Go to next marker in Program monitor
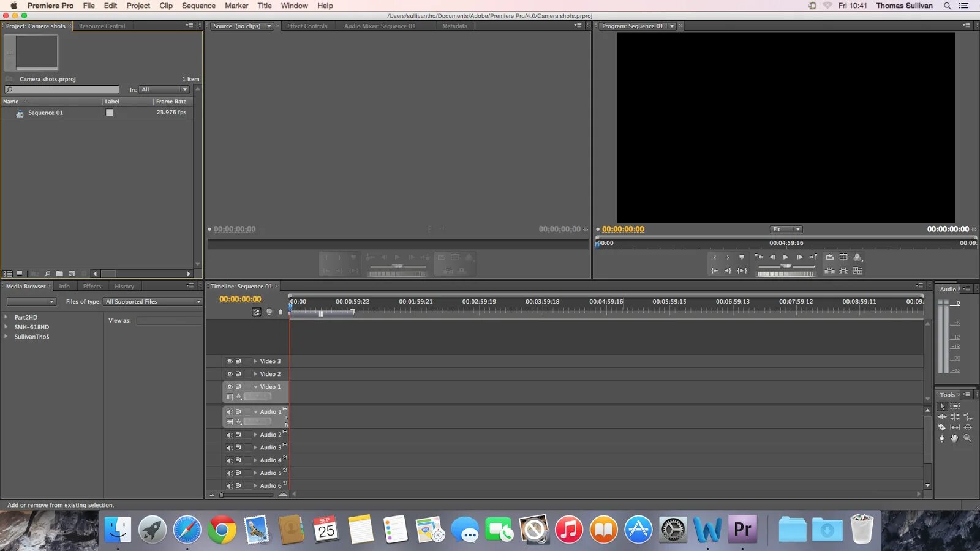Viewport: 980px width, 551px height. click(x=813, y=257)
